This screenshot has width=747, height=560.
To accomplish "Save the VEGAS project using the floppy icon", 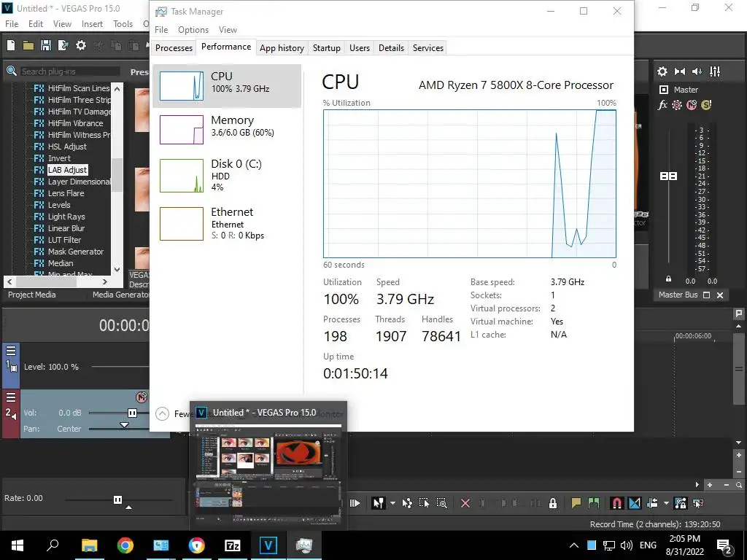I will coord(46,45).
